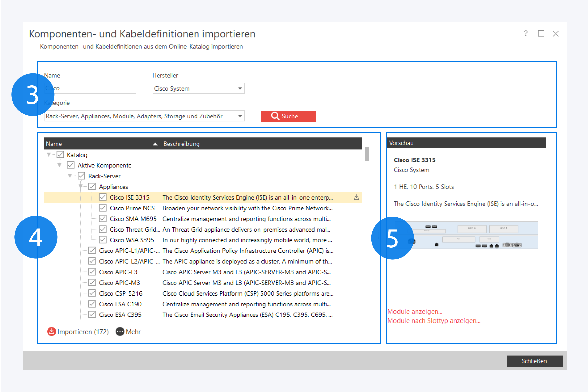Uncheck the Cisco Prime NCS checkbox
The height and width of the screenshot is (392, 588).
103,208
